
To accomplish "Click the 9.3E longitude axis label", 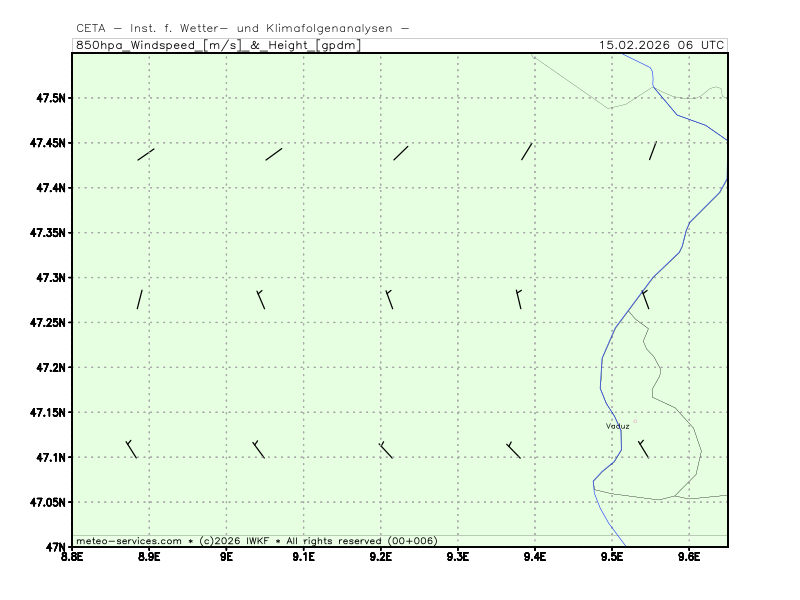I will (x=458, y=557).
